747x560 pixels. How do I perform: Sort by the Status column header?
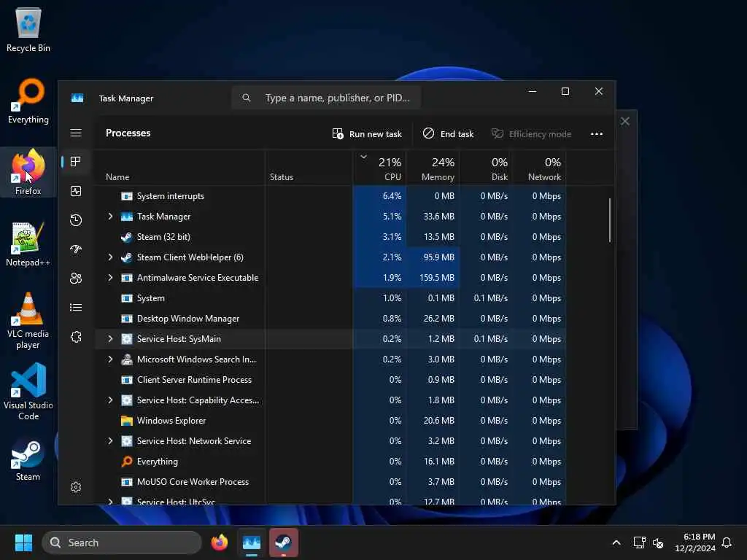(x=309, y=168)
